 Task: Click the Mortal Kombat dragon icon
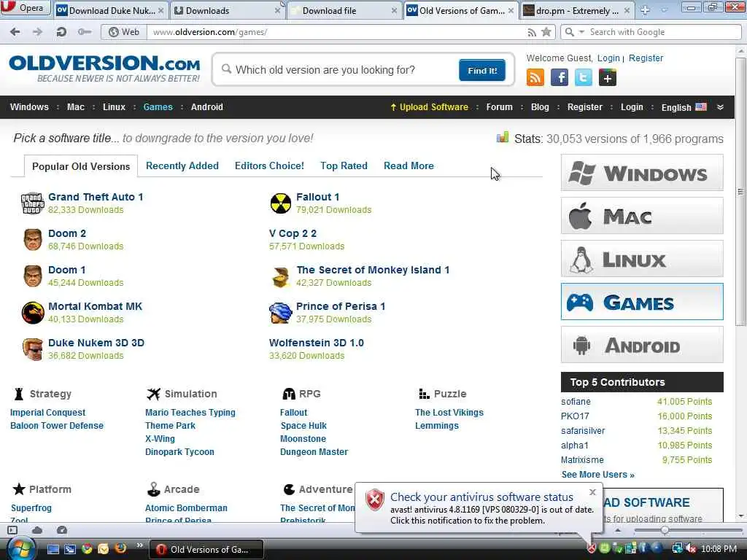pos(33,313)
